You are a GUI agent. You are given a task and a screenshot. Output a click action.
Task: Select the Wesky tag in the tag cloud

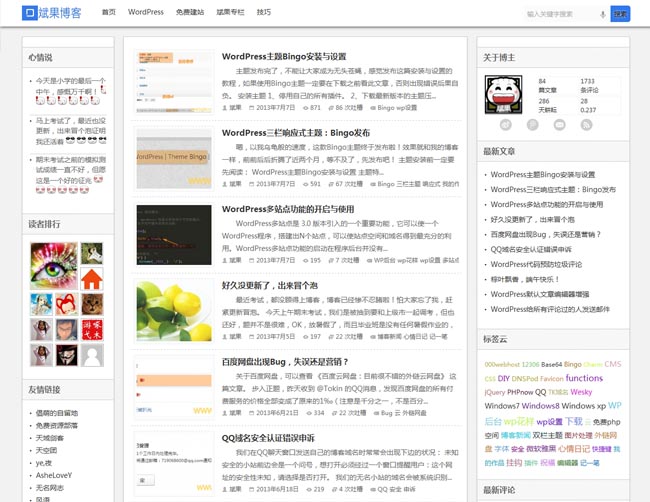(x=581, y=392)
